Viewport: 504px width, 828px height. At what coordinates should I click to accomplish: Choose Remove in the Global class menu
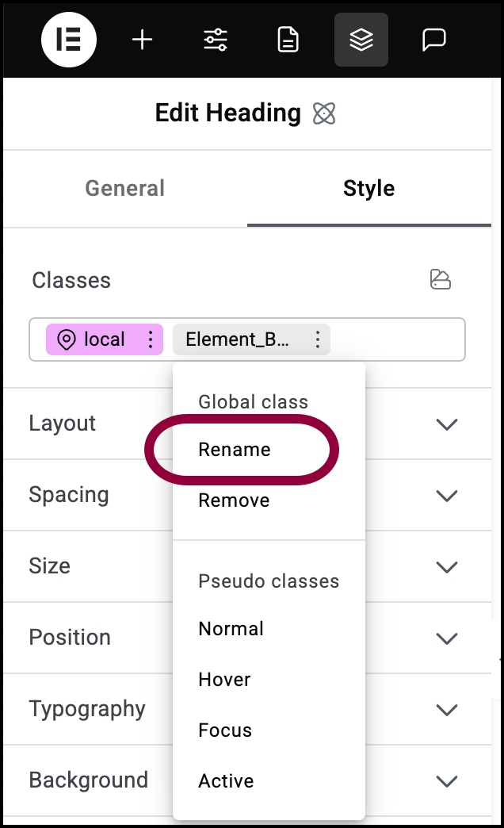(x=234, y=500)
